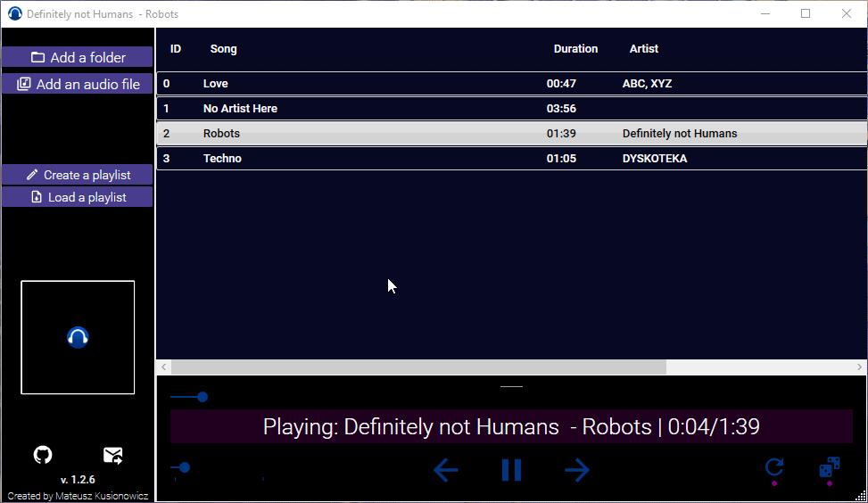Click the Add a folder button
This screenshot has height=503, width=868.
(x=78, y=57)
